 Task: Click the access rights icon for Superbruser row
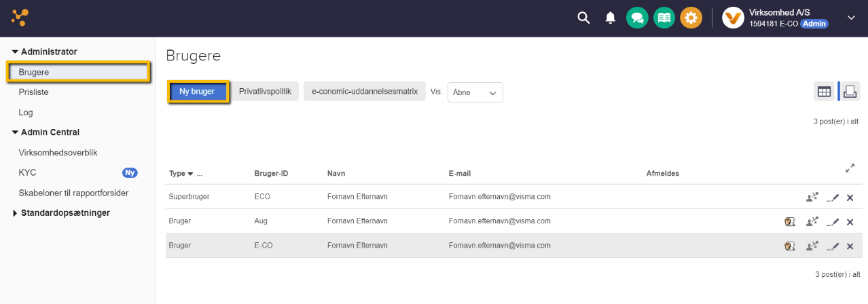812,197
